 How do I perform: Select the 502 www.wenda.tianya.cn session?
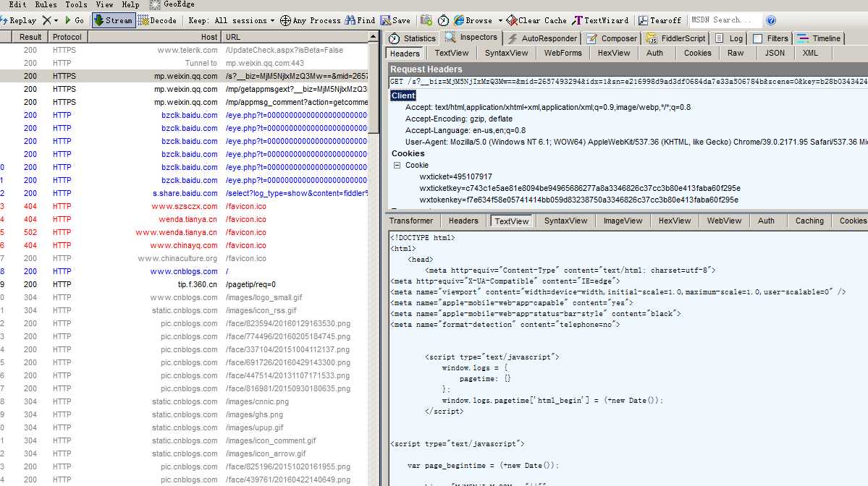184,232
